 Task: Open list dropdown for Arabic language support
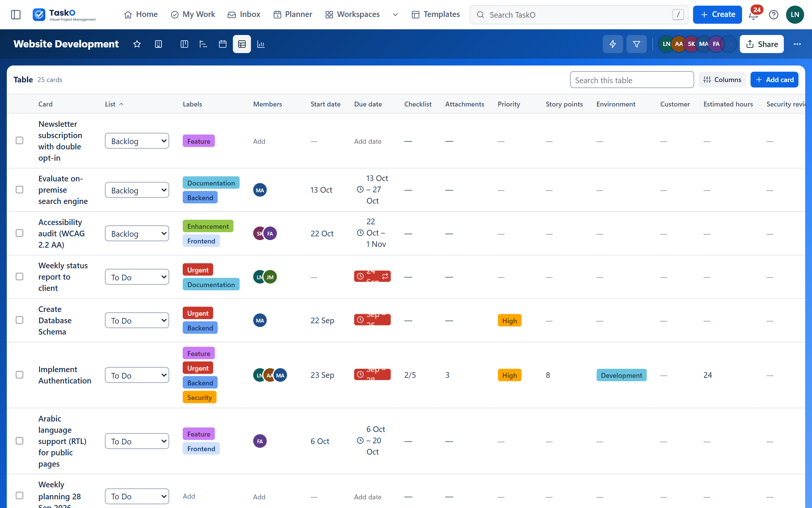[137, 441]
